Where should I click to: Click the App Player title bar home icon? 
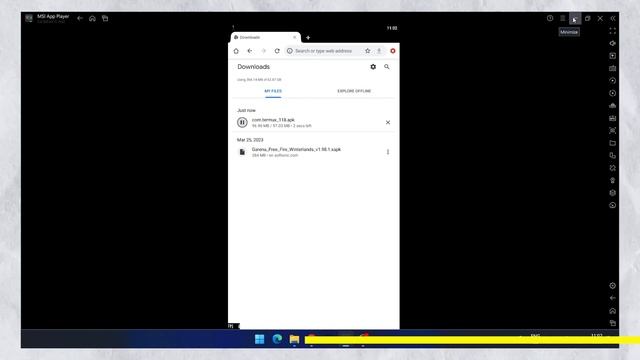(92, 18)
